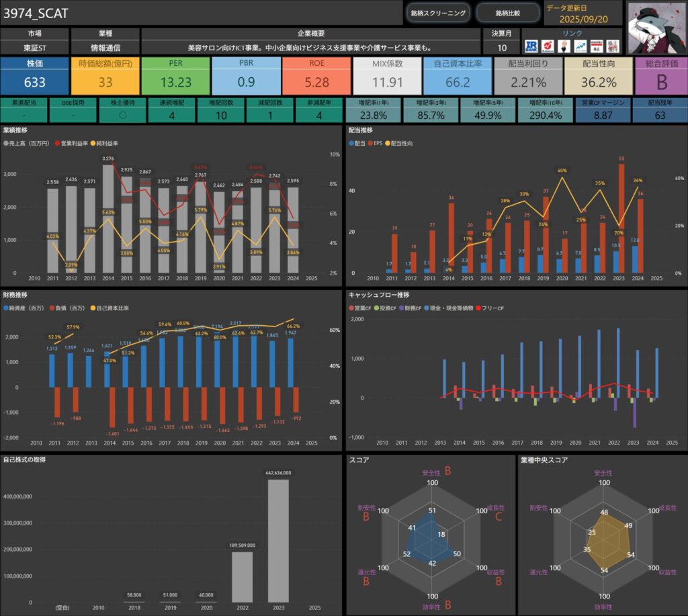The height and width of the screenshot is (616, 688).
Task: Click the blue 純資産 legend color marker
Action: pyautogui.click(x=6, y=308)
